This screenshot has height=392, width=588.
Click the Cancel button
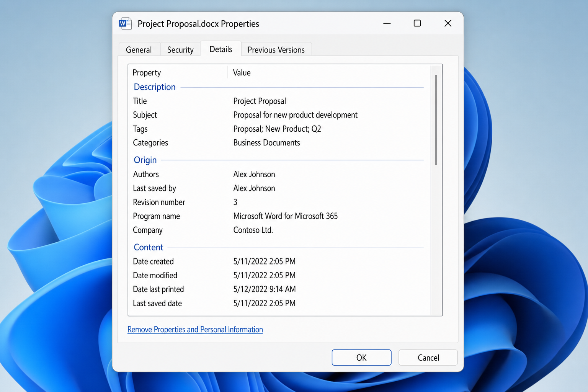pos(428,358)
